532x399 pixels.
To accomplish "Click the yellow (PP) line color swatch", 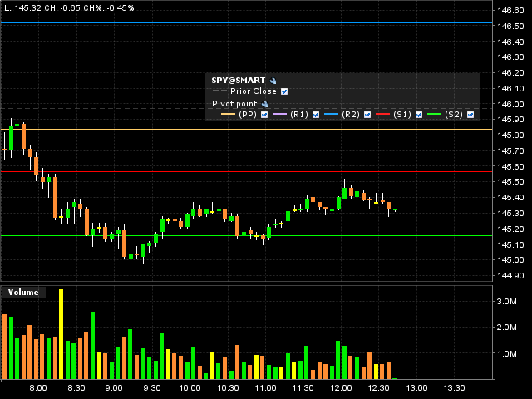I will (x=224, y=115).
